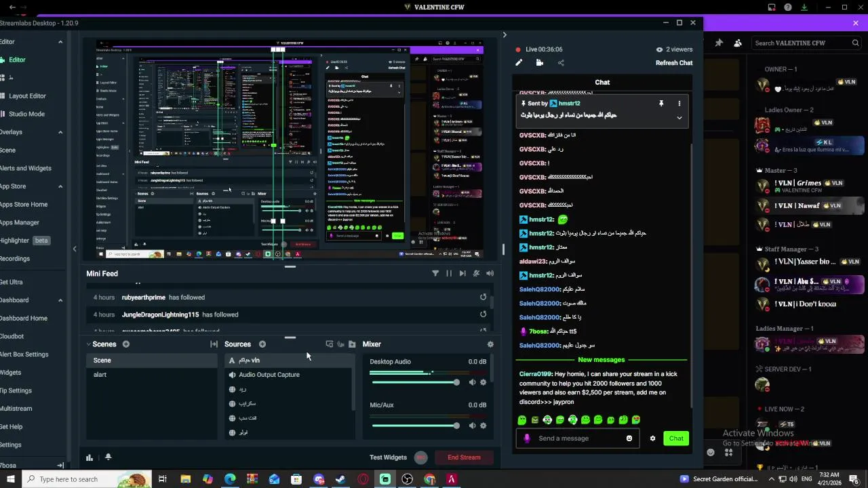
Task: Open the notifications bell icon
Action: 108,457
